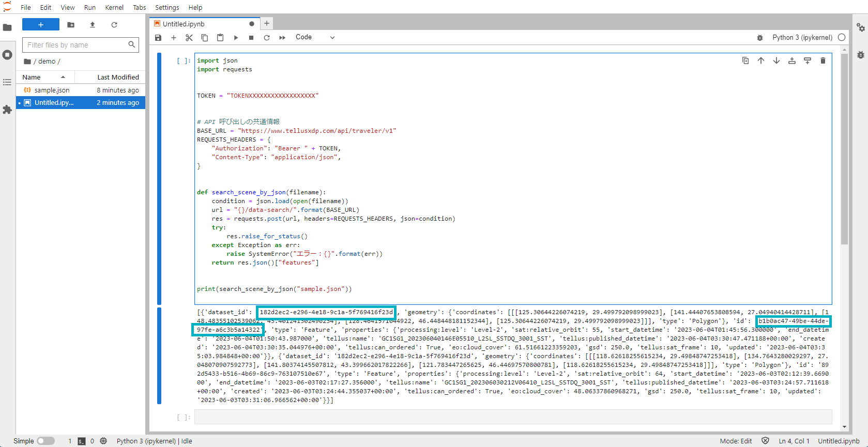Run the selected cell with play button
The width and height of the screenshot is (868, 447).
(236, 38)
